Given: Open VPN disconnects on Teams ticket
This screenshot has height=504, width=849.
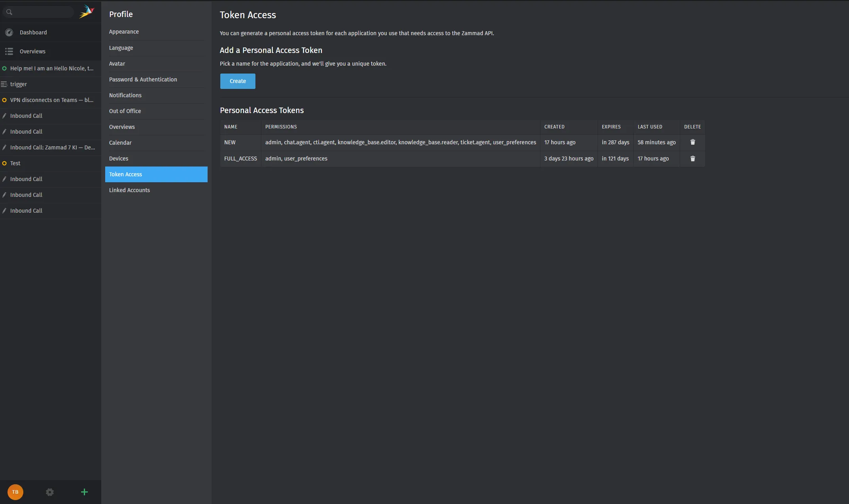Looking at the screenshot, I should click(x=51, y=100).
